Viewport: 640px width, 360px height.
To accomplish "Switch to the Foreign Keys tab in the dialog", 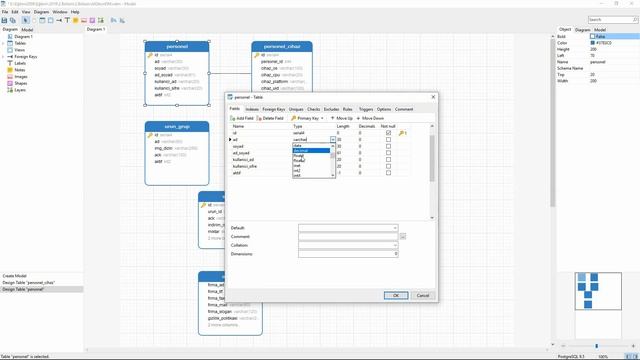I will [273, 109].
